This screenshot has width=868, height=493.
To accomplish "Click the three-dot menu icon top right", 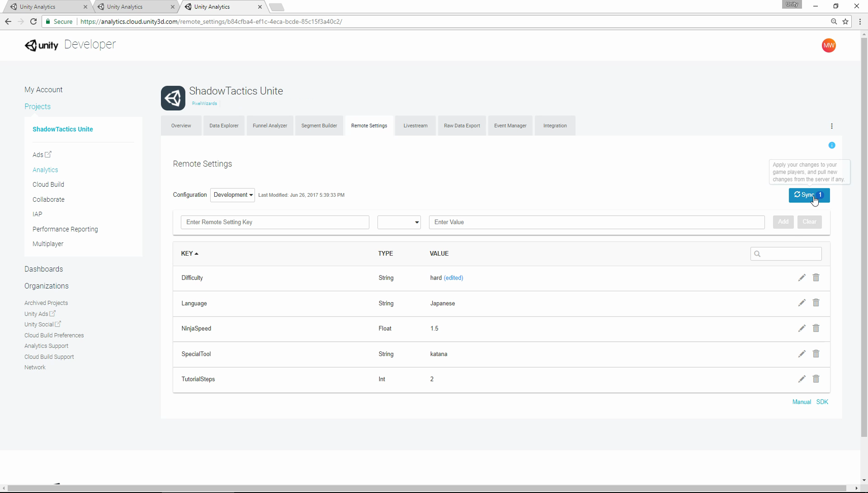I will [832, 126].
